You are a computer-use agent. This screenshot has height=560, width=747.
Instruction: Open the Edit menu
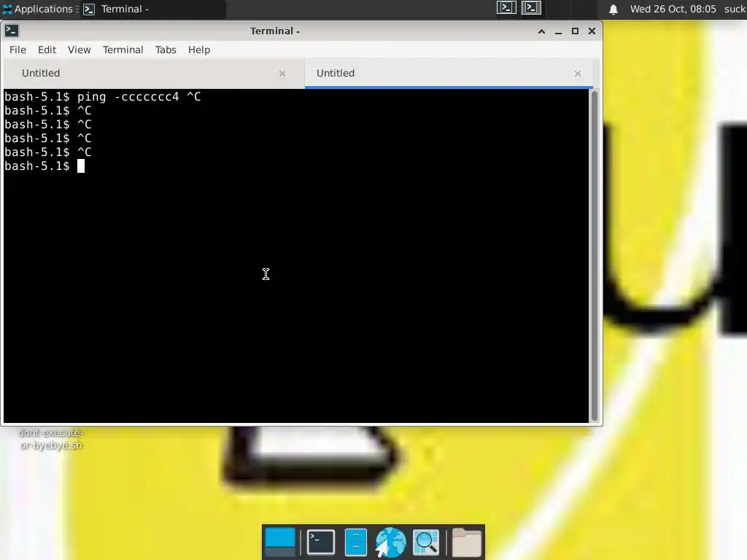pos(47,50)
